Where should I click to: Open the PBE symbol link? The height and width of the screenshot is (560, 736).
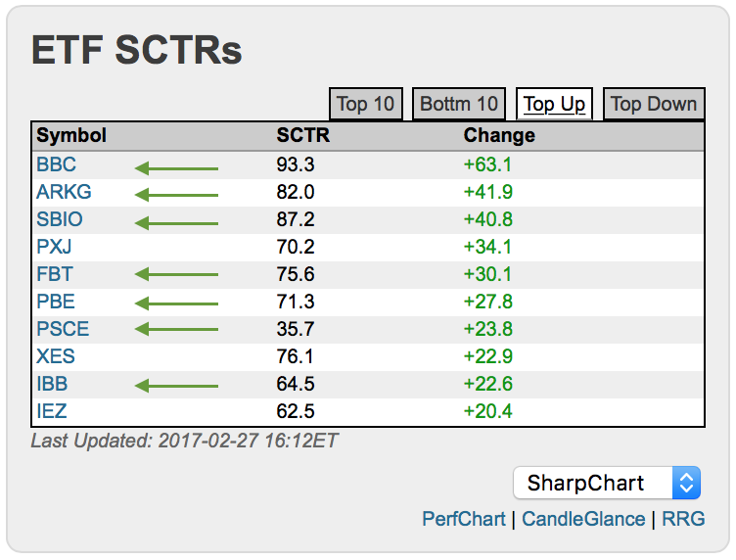(56, 302)
